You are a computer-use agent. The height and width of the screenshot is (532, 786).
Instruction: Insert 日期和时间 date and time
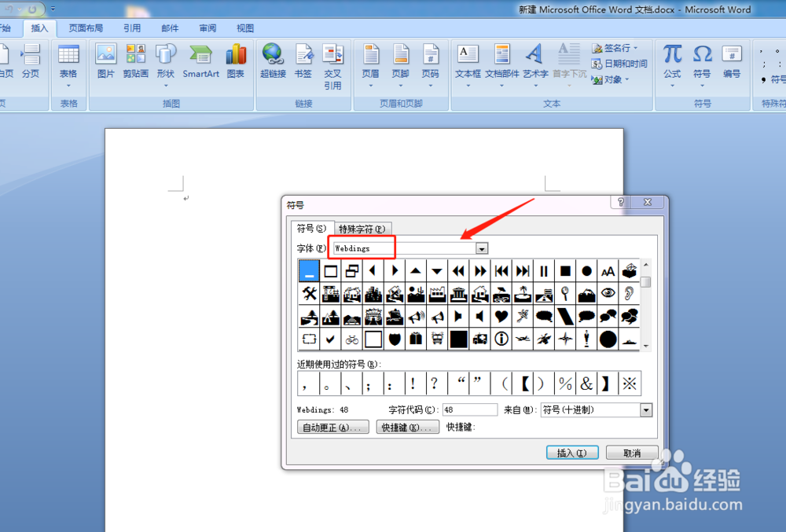[x=619, y=64]
